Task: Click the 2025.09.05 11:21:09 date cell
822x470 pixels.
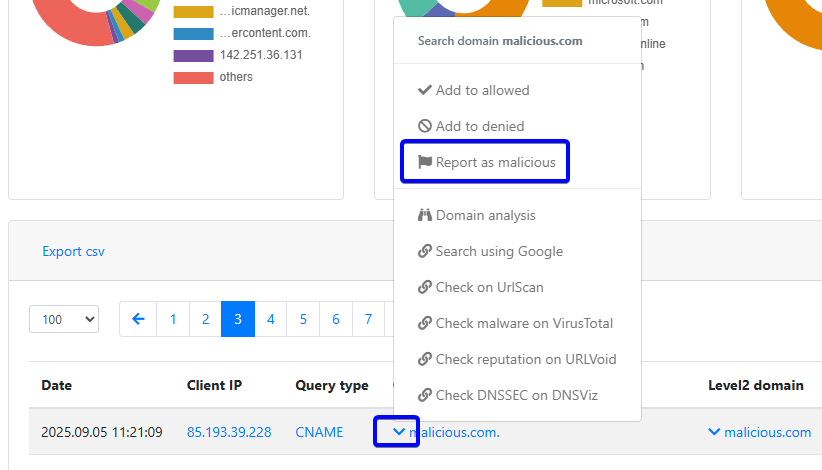Action: (102, 432)
